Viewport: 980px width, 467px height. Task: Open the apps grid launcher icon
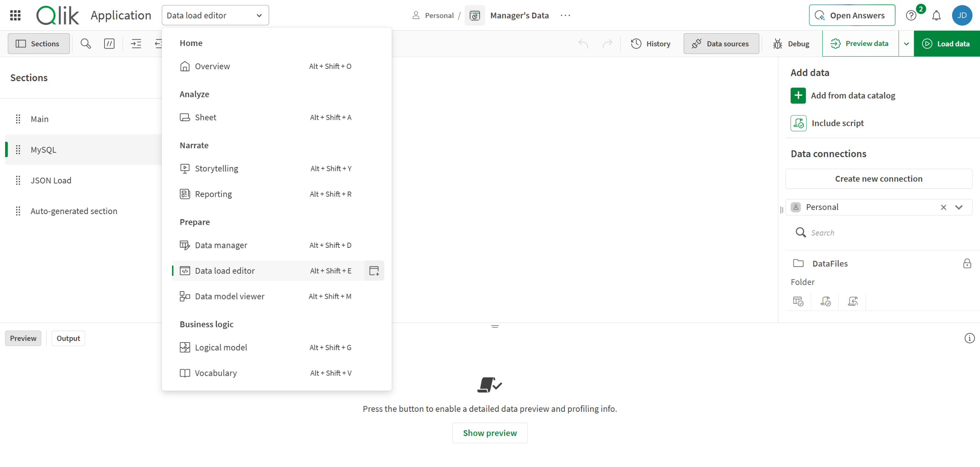pyautogui.click(x=15, y=15)
